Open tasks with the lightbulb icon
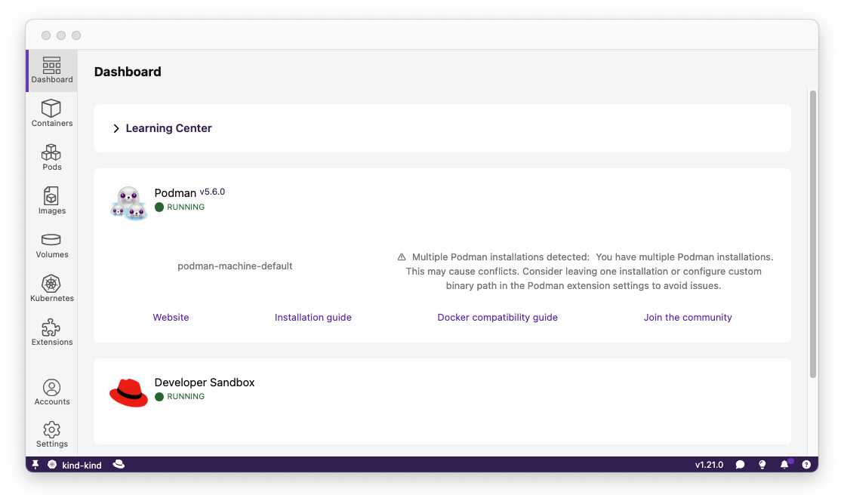The width and height of the screenshot is (844, 504). click(x=762, y=464)
